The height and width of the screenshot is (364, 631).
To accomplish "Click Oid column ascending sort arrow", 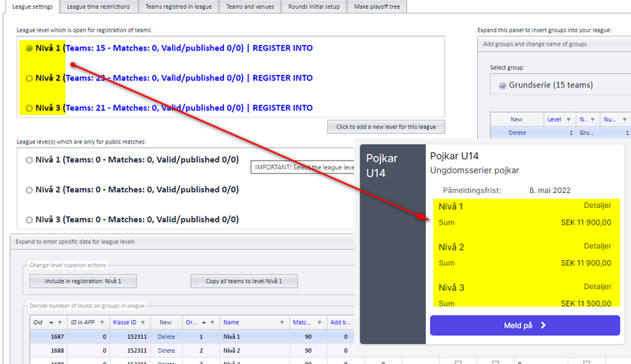I will pos(51,322).
